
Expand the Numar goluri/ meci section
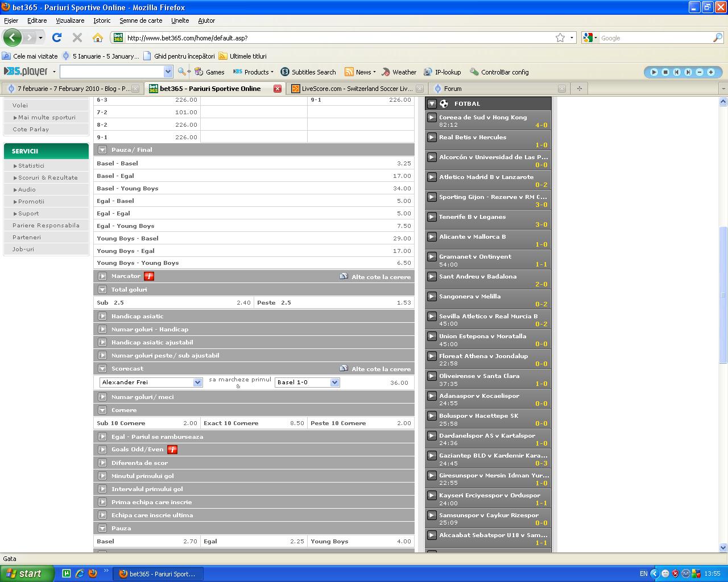tap(102, 397)
